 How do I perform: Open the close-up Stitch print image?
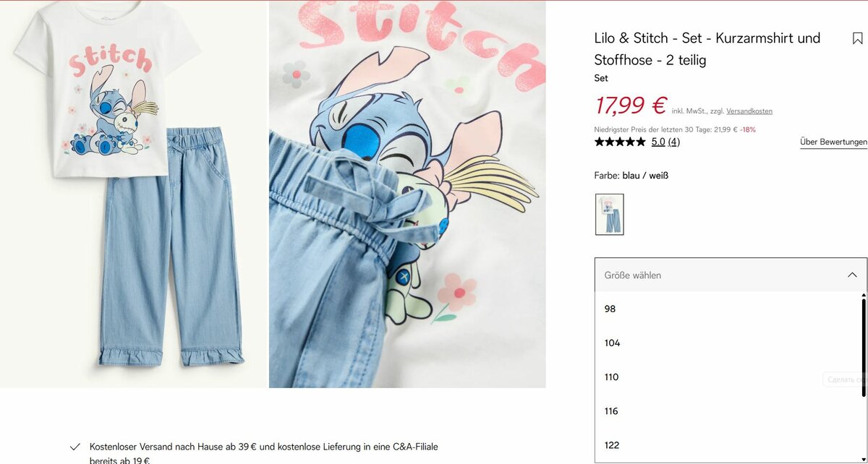coord(407,194)
